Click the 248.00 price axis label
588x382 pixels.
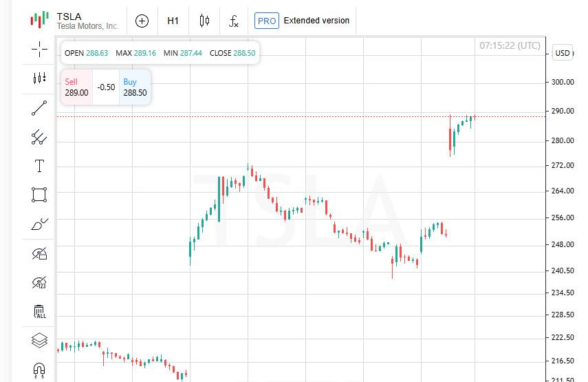pos(563,244)
